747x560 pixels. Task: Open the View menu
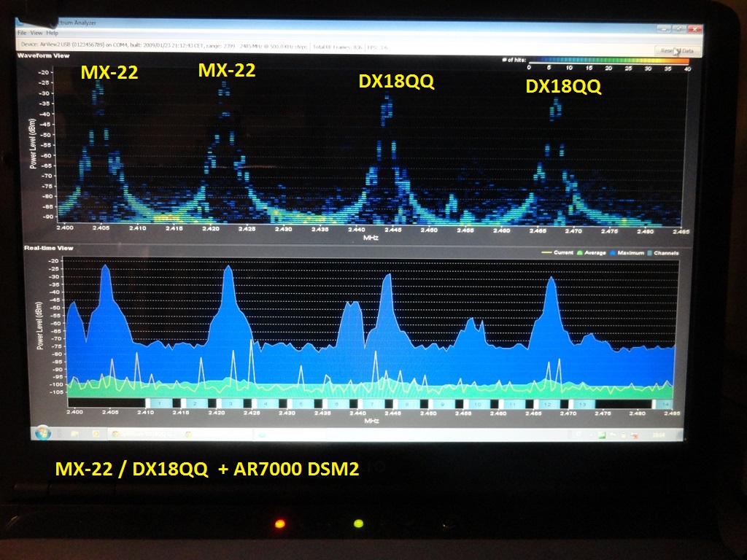(x=36, y=34)
